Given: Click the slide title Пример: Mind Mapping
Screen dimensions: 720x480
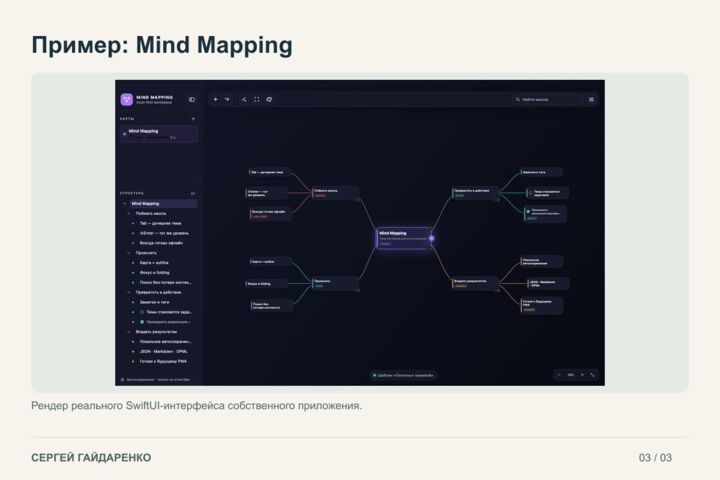Looking at the screenshot, I should pyautogui.click(x=162, y=45).
